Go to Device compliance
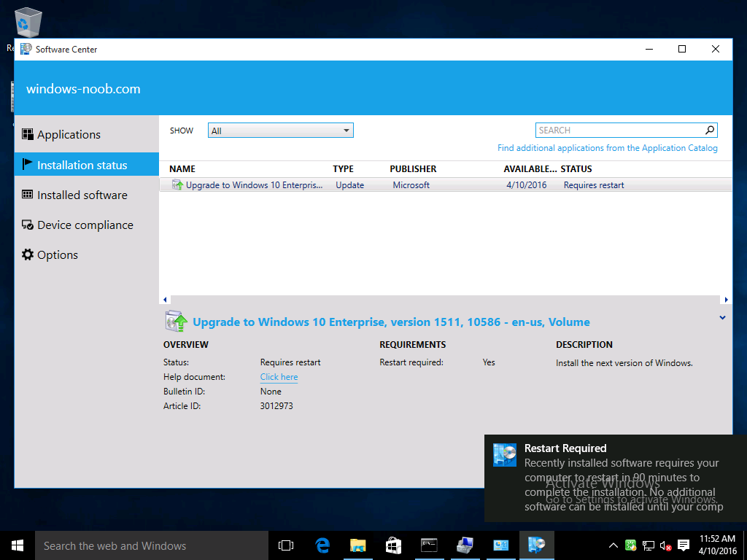This screenshot has width=747, height=560. tap(86, 225)
